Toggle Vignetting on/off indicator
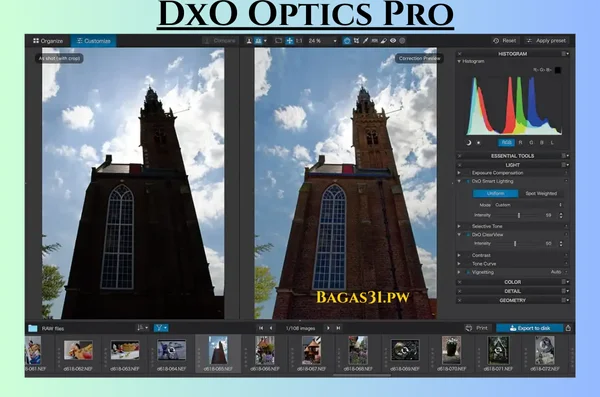The height and width of the screenshot is (397, 600). tap(468, 272)
